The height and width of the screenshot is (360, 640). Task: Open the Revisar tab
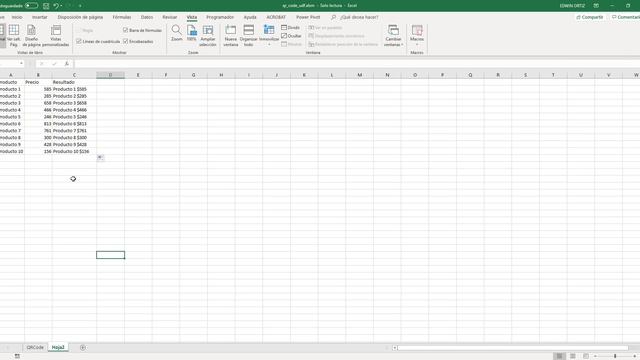(x=169, y=17)
